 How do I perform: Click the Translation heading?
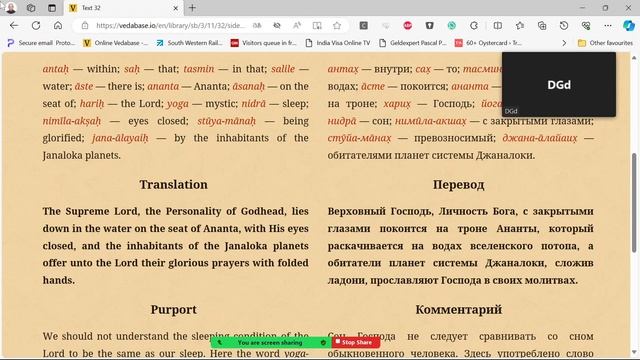coord(173,184)
